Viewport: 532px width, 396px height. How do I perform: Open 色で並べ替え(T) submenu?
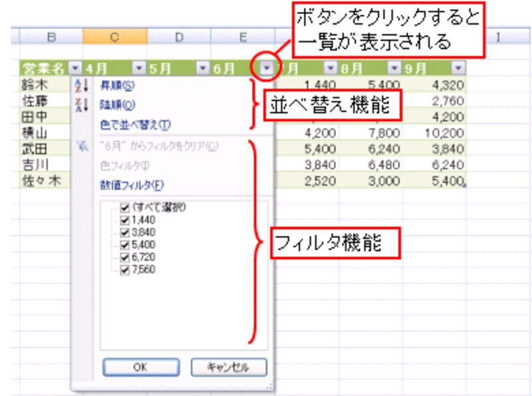tap(136, 125)
